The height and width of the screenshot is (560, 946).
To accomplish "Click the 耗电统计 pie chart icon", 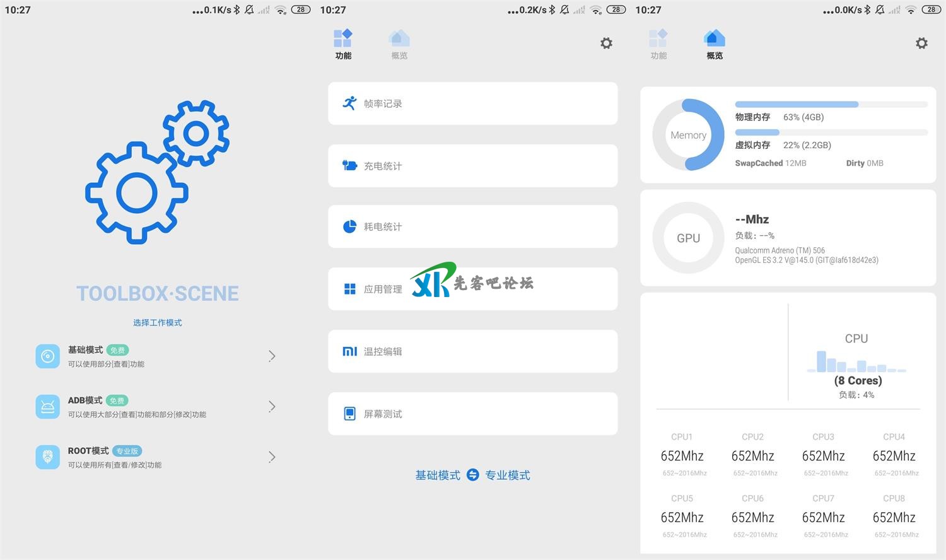I will coord(349,226).
